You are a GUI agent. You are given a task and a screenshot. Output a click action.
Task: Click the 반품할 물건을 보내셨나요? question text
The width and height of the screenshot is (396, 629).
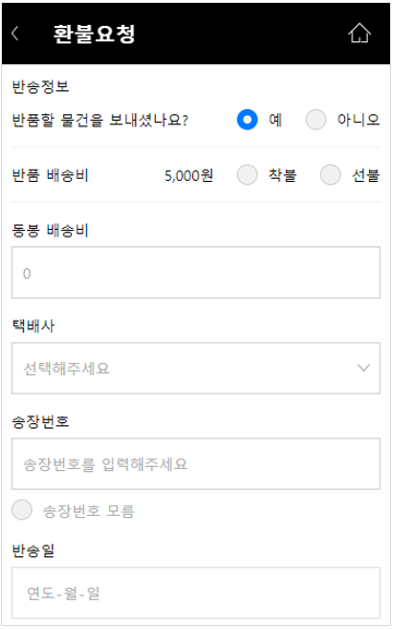click(100, 120)
